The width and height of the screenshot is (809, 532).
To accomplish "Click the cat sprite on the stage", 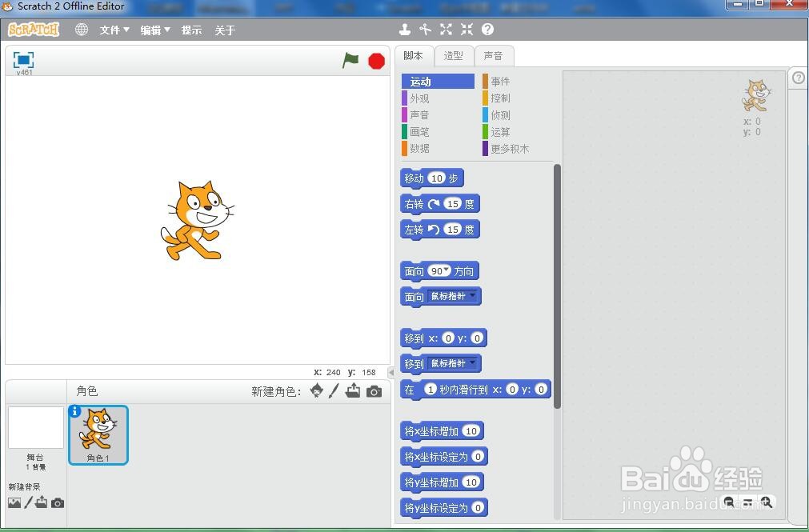I will tap(197, 220).
